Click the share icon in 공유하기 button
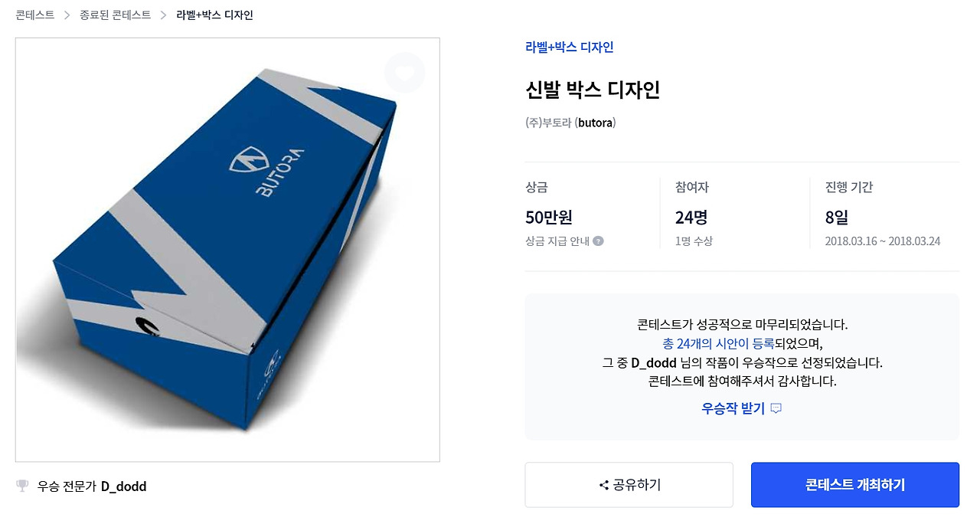 [x=603, y=485]
